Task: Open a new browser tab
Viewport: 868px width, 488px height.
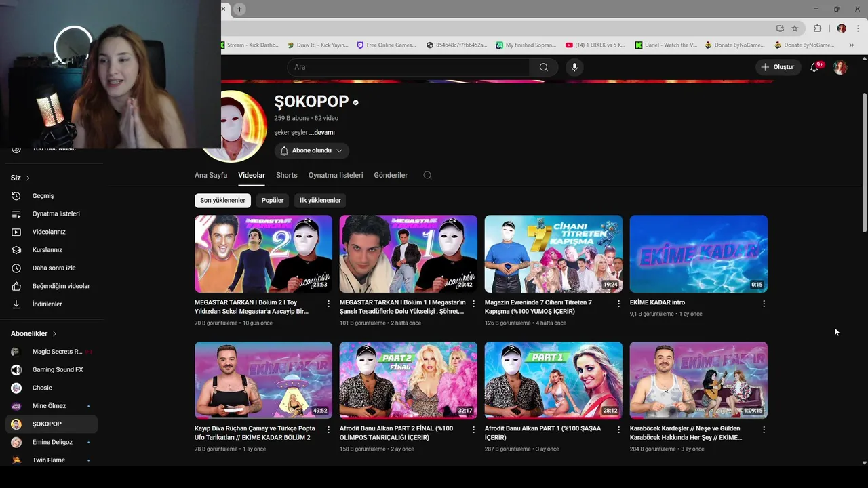Action: click(x=239, y=9)
